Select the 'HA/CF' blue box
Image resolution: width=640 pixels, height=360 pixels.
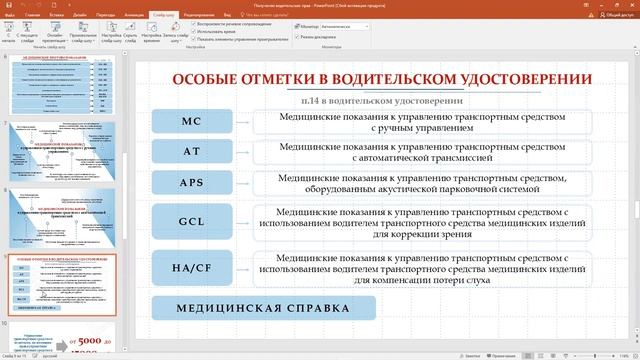[x=192, y=268]
